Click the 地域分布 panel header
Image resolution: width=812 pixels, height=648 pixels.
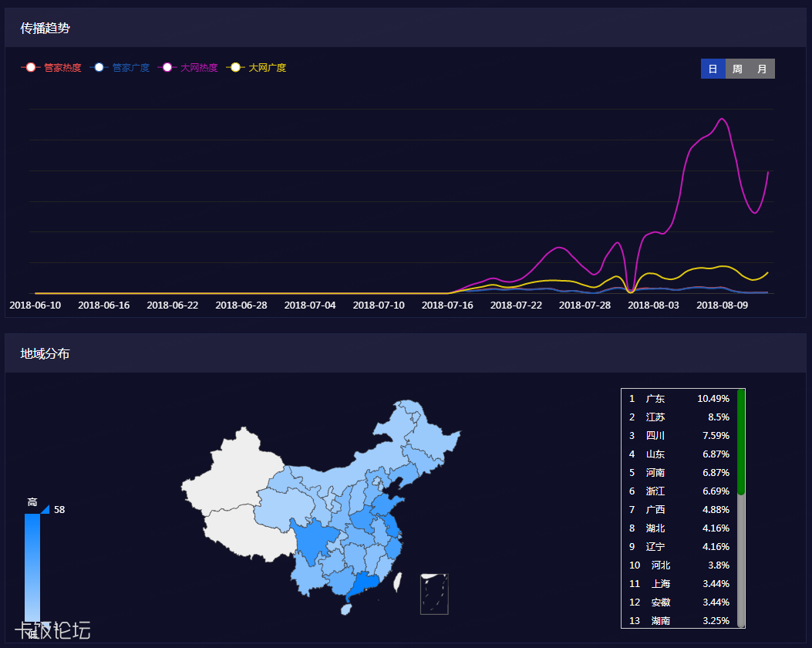[x=45, y=354]
